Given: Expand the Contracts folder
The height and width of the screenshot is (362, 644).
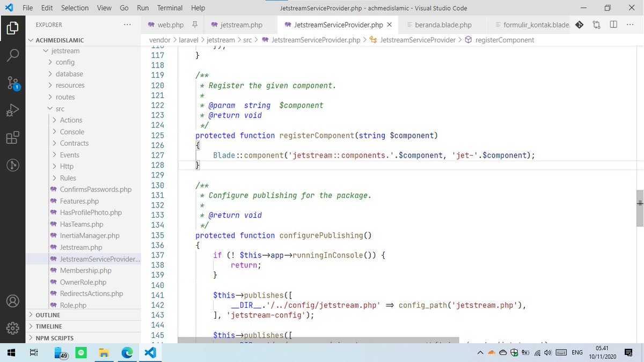Looking at the screenshot, I should point(55,143).
